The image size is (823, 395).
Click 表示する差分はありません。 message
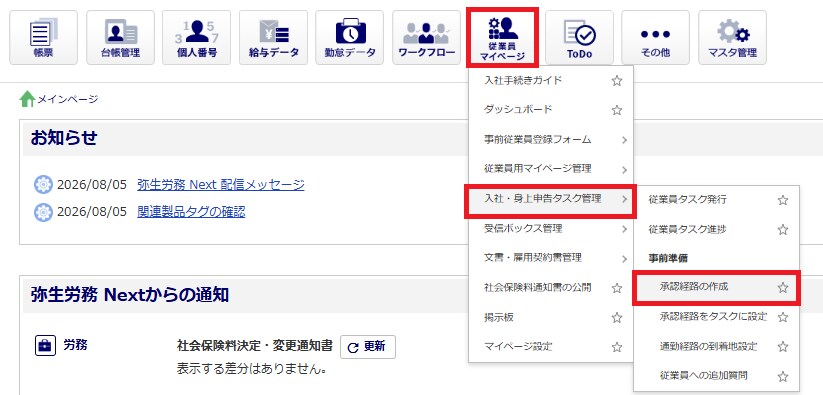point(252,369)
